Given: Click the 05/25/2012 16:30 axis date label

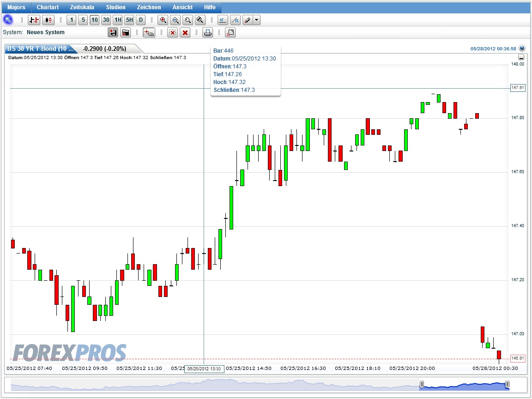Looking at the screenshot, I should click(303, 368).
